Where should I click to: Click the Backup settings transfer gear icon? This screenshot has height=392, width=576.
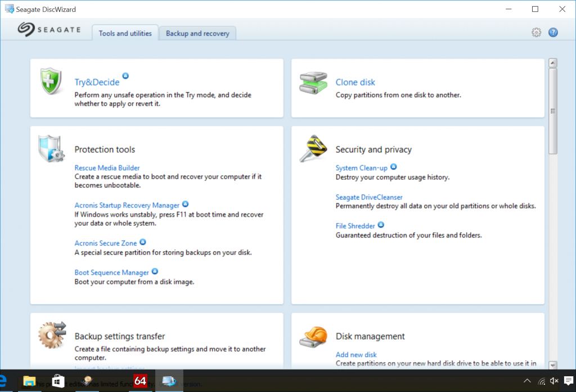click(52, 335)
